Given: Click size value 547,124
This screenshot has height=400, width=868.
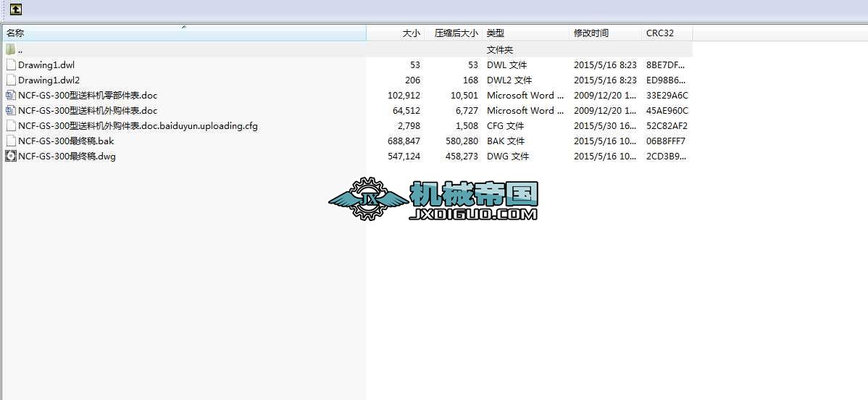Looking at the screenshot, I should pos(404,157).
